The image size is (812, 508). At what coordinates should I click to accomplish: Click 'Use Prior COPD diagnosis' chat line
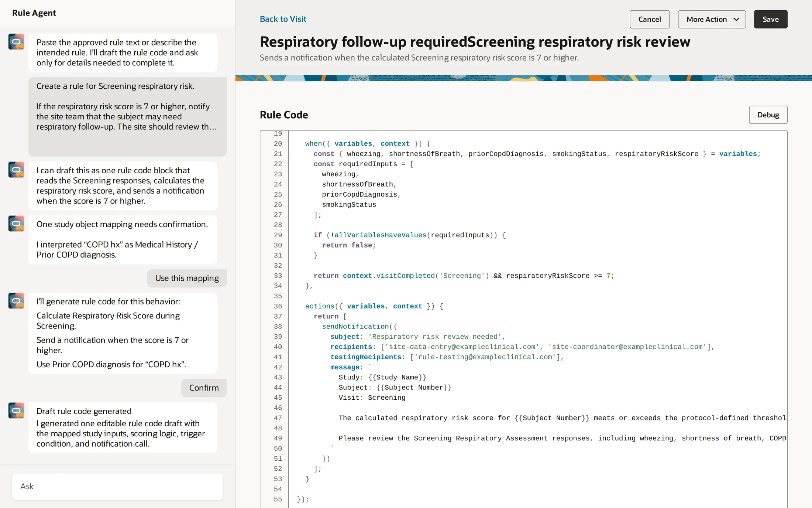(x=111, y=364)
